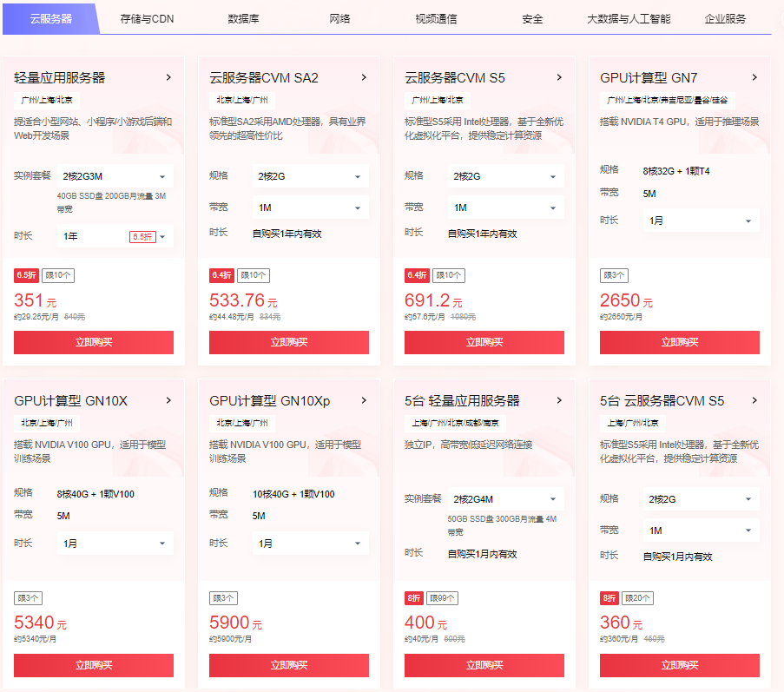784x692 pixels.
Task: Click region tag 上海/广州/北京/成都/南京
Action: tap(456, 423)
